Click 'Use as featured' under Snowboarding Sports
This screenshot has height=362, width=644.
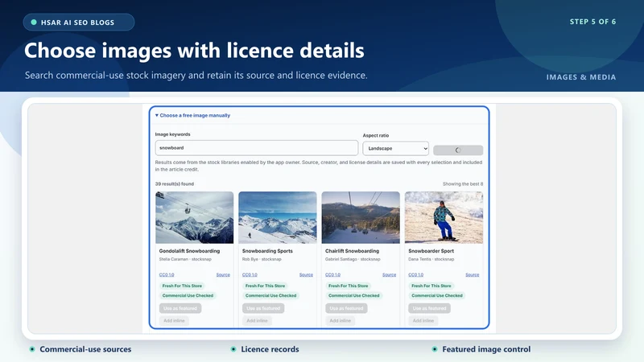263,308
